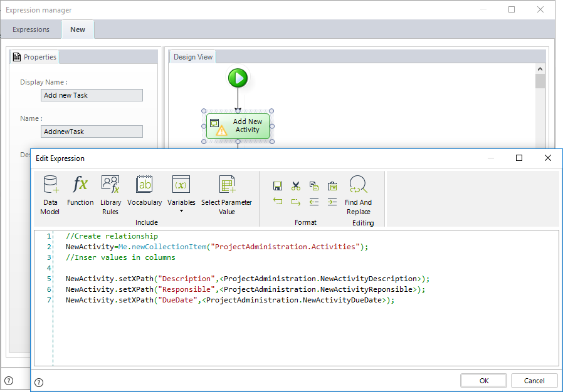
Task: Click the paste clipboard icon
Action: (x=332, y=186)
